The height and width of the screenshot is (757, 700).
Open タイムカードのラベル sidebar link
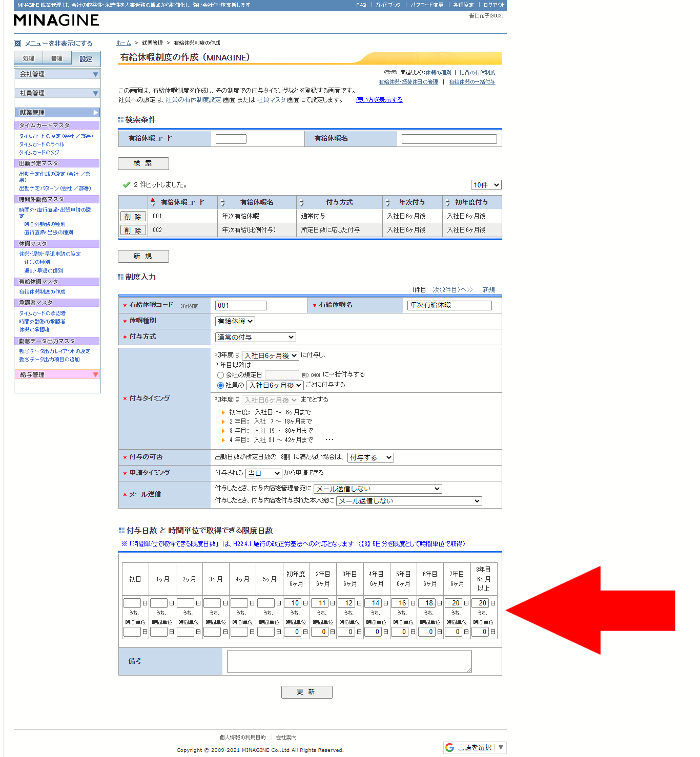click(42, 144)
